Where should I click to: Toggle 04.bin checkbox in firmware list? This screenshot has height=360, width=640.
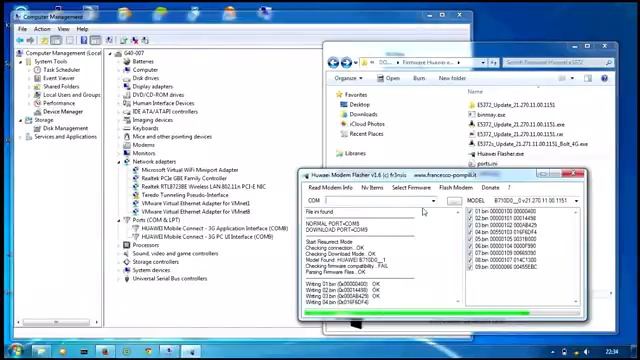click(x=470, y=232)
